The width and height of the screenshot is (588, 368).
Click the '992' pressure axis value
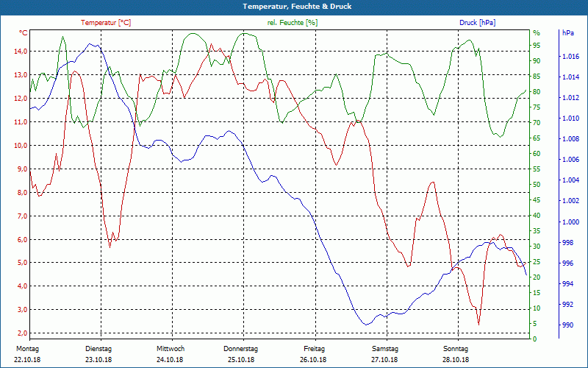[567, 305]
